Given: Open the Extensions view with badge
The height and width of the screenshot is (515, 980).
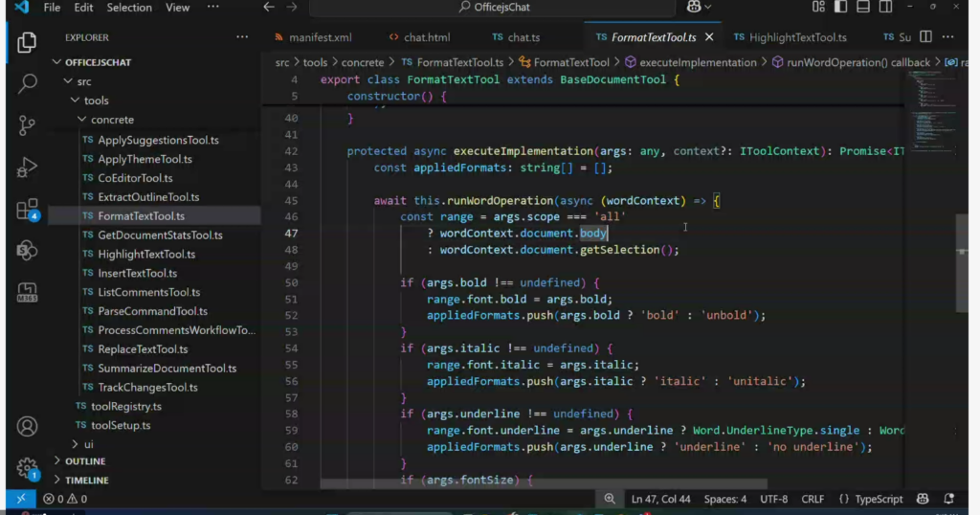Looking at the screenshot, I should [x=27, y=210].
